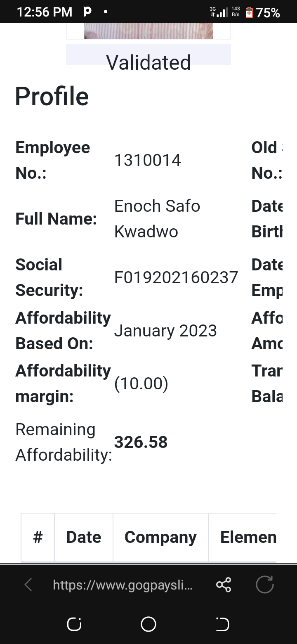297x644 pixels.
Task: Tap the profile photo thumbnail
Action: (x=148, y=31)
